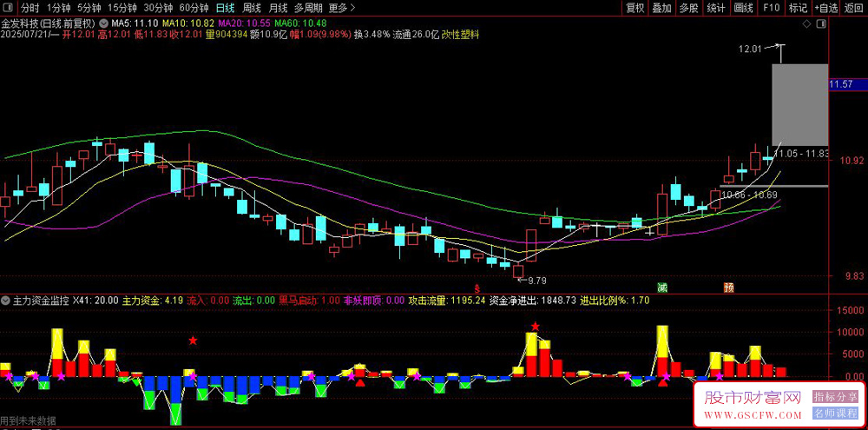The height and width of the screenshot is (430, 868).
Task: Add stock with +自选 button
Action: pyautogui.click(x=826, y=8)
